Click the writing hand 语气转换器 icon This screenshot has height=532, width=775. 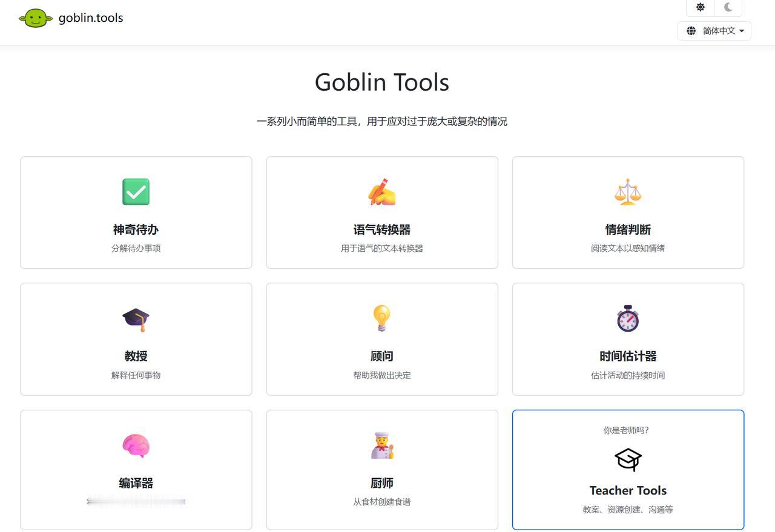pos(382,192)
